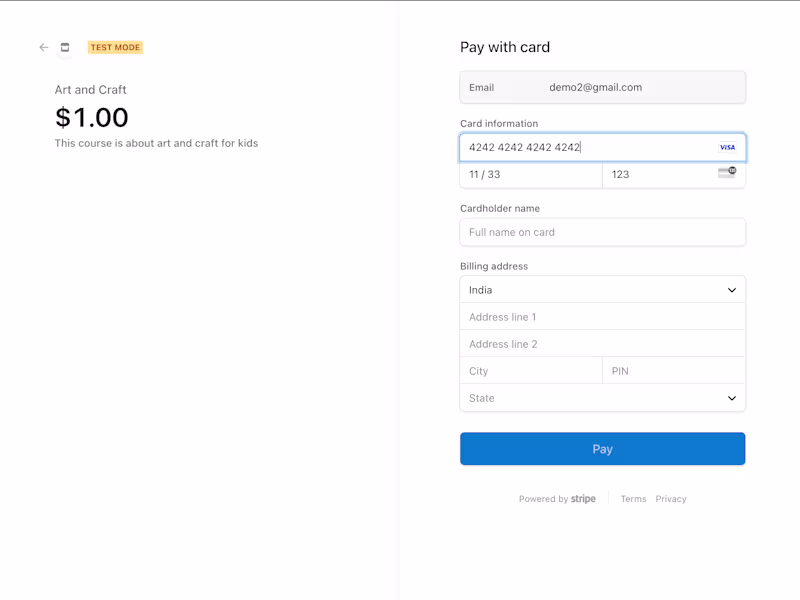Image resolution: width=800 pixels, height=600 pixels.
Task: Click the CVC field showing 123
Action: tap(660, 174)
